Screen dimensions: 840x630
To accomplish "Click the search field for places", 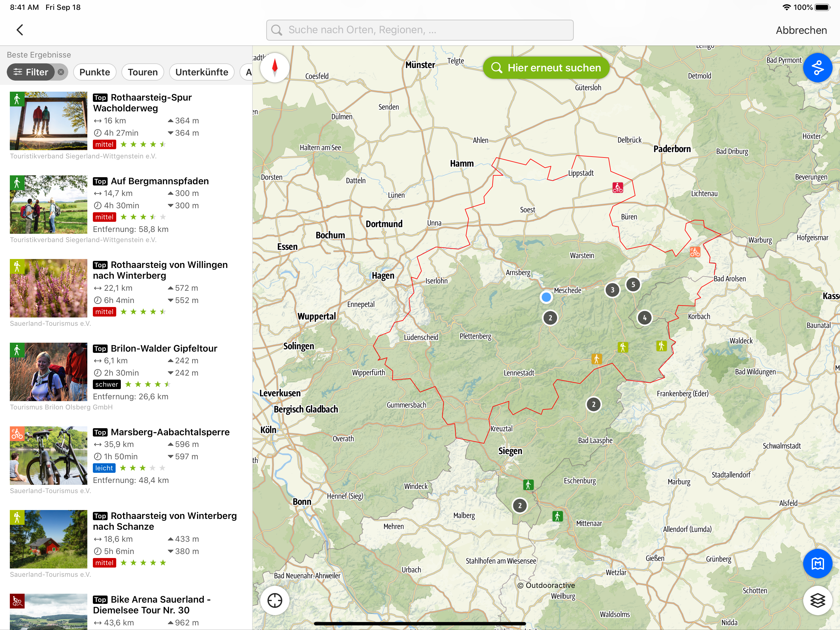I will [x=420, y=30].
